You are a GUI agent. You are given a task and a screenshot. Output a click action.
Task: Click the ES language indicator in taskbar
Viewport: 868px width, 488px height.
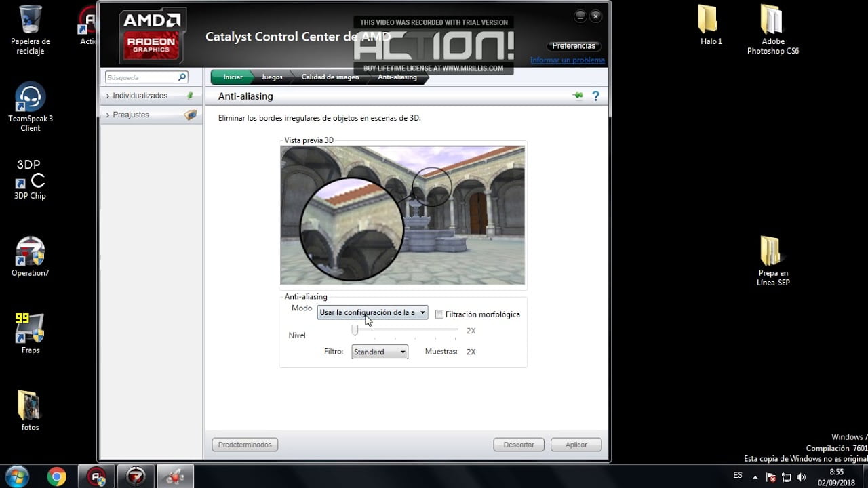coord(738,476)
